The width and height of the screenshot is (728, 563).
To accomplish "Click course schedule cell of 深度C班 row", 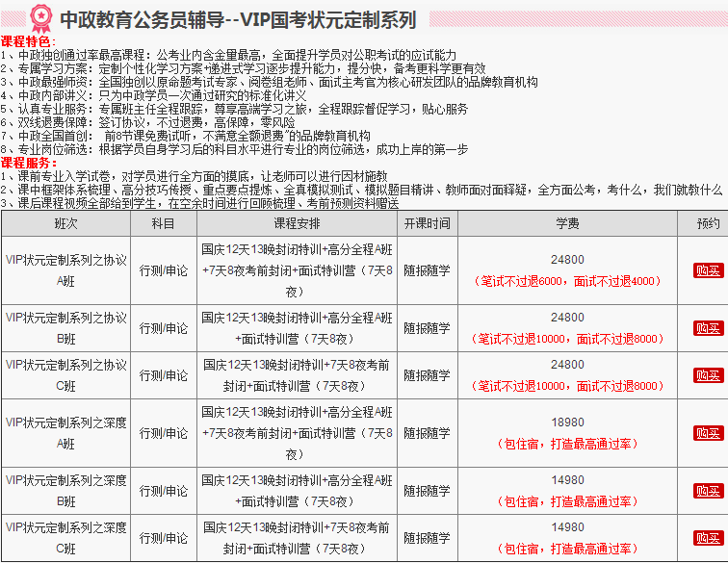I will pos(298,538).
